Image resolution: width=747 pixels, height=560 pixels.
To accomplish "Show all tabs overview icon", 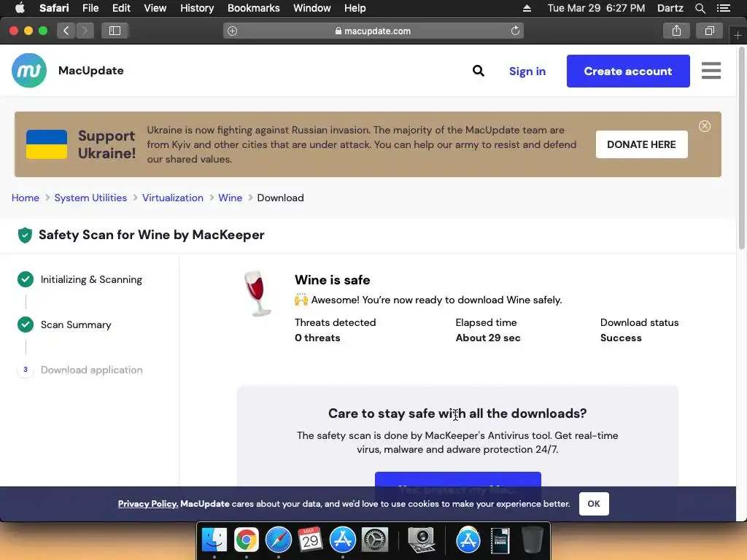I will click(709, 31).
